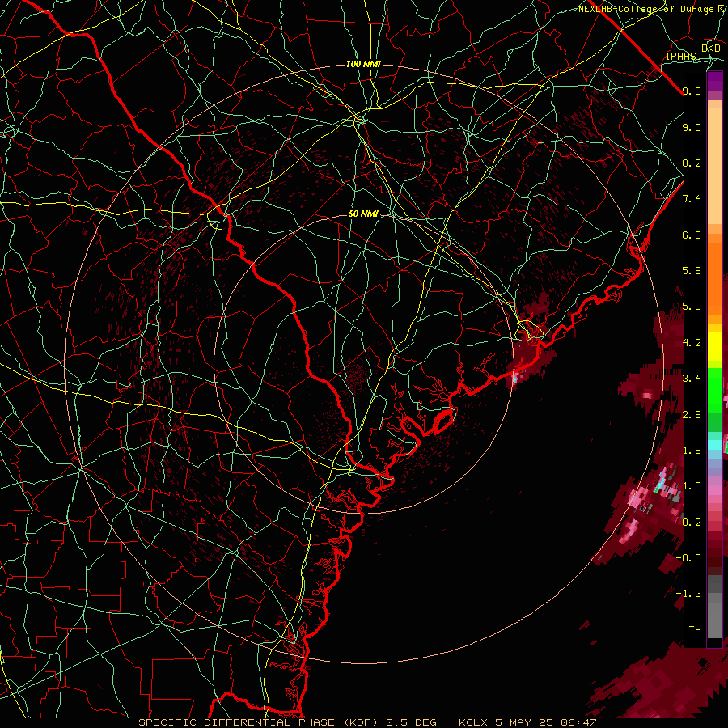This screenshot has width=728, height=728.
Task: Click the purple top segment of color bar
Action: pos(714,81)
